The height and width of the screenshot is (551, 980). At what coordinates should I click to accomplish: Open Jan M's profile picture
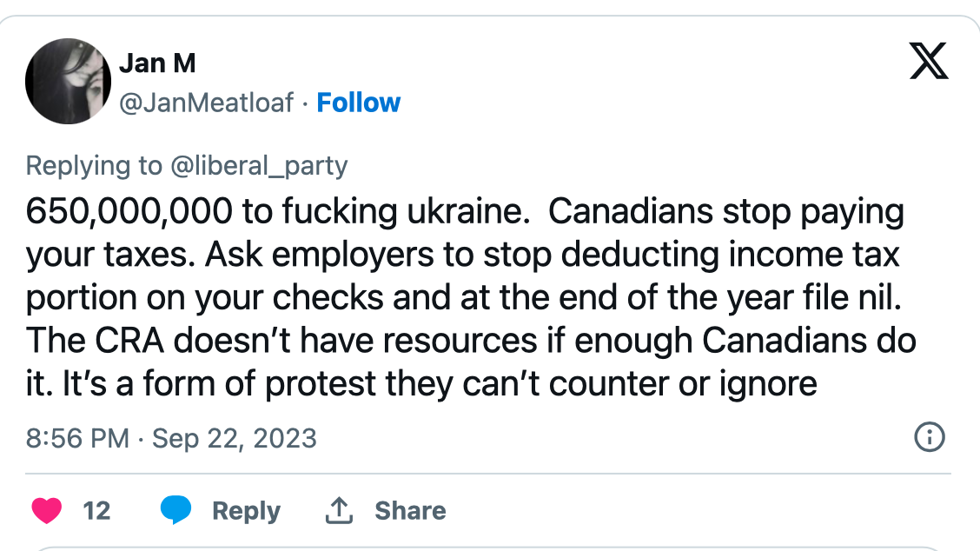pyautogui.click(x=68, y=81)
